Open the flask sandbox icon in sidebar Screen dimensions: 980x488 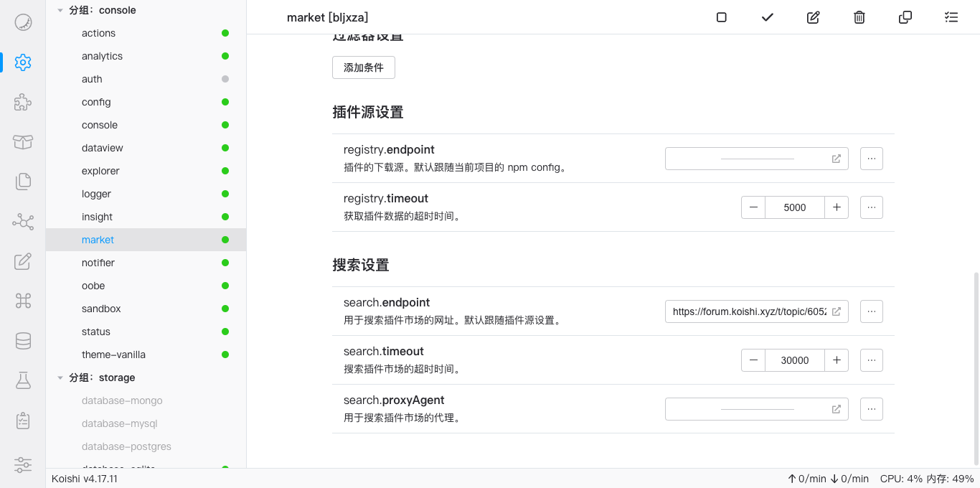pos(23,380)
